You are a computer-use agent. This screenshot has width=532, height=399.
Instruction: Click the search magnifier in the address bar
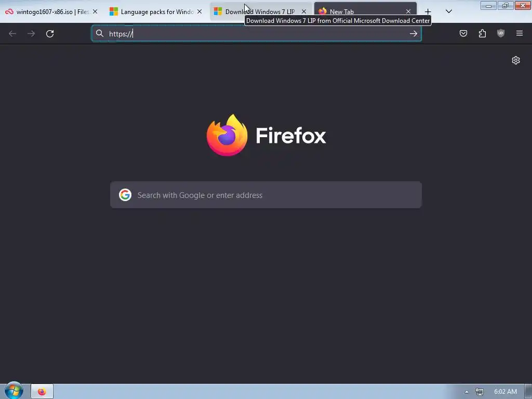(x=99, y=33)
